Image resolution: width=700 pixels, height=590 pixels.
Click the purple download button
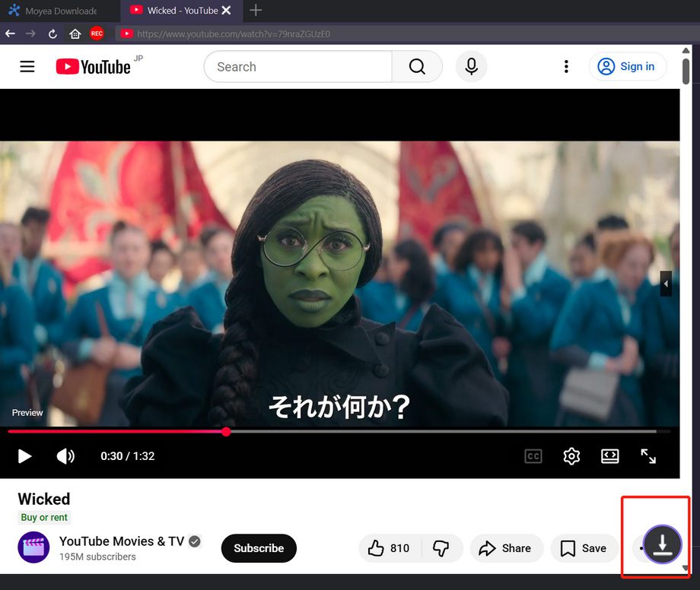pyautogui.click(x=662, y=544)
